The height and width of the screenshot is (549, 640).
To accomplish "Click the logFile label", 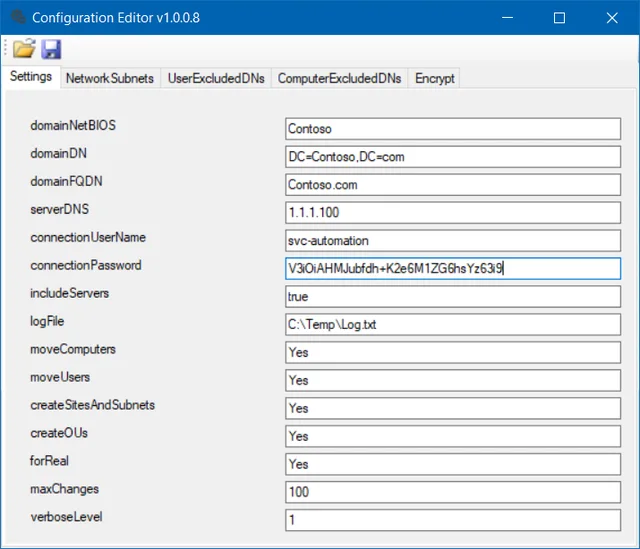I will click(x=47, y=321).
